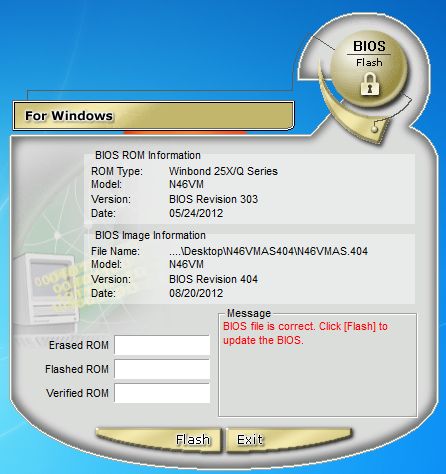
Task: Click the 'BIOS ROM Information' heading
Action: click(148, 155)
